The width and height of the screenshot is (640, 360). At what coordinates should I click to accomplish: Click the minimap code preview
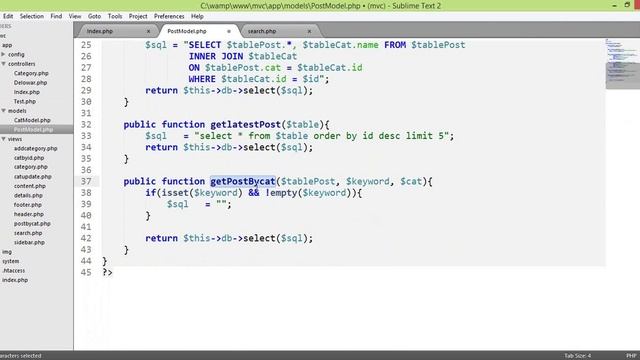(622, 63)
